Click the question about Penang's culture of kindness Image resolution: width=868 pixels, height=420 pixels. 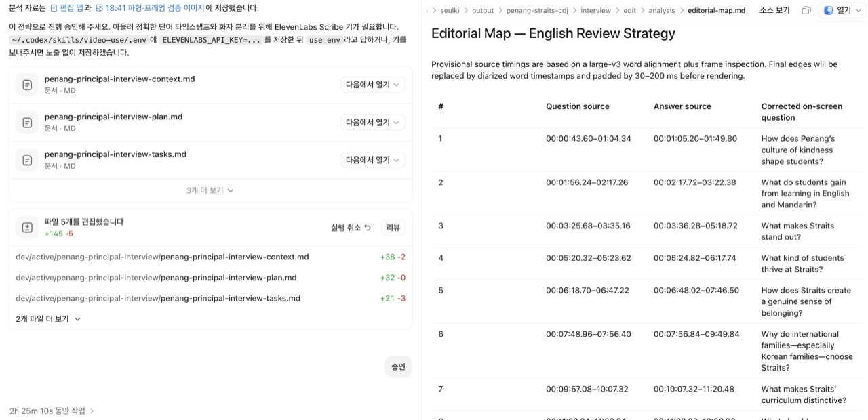tap(798, 150)
